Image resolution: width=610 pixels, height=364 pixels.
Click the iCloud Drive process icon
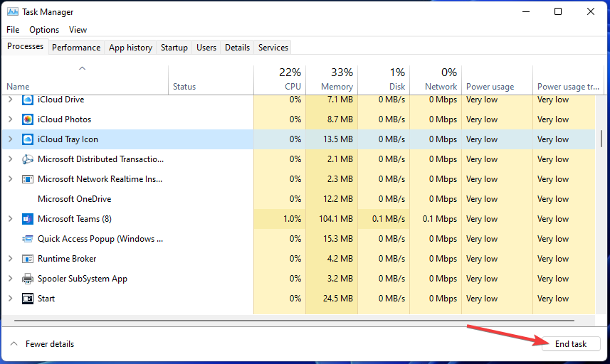click(x=28, y=100)
